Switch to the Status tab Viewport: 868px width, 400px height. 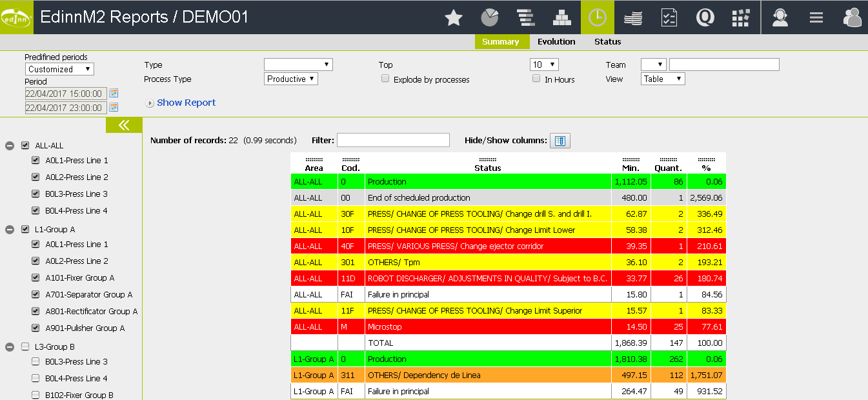[608, 41]
